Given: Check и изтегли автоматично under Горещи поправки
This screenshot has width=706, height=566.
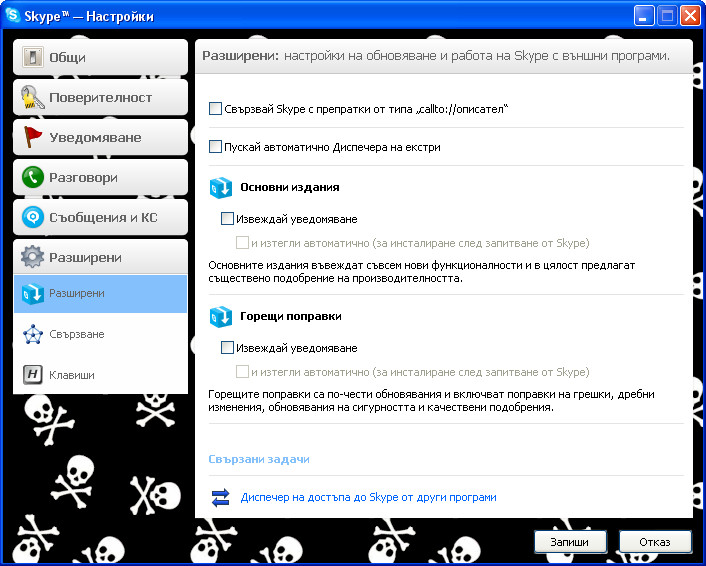Looking at the screenshot, I should [242, 372].
